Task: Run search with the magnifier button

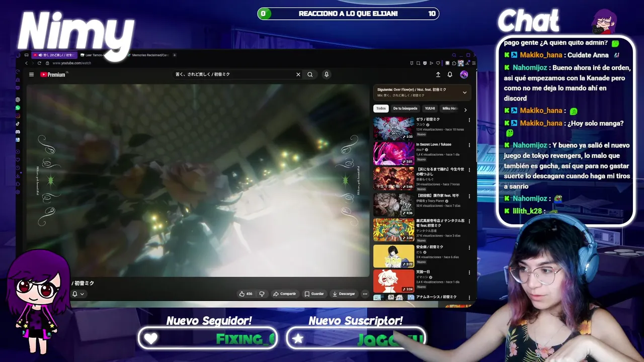Action: (310, 74)
